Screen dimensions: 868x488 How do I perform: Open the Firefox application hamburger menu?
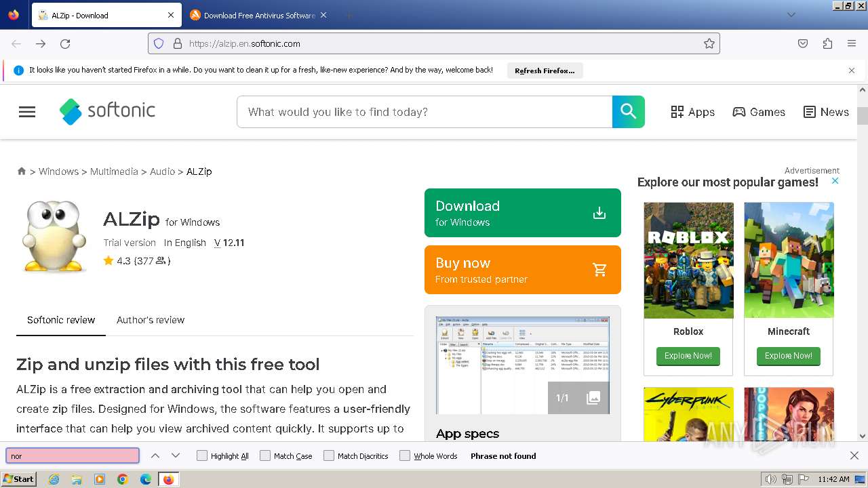pyautogui.click(x=852, y=43)
